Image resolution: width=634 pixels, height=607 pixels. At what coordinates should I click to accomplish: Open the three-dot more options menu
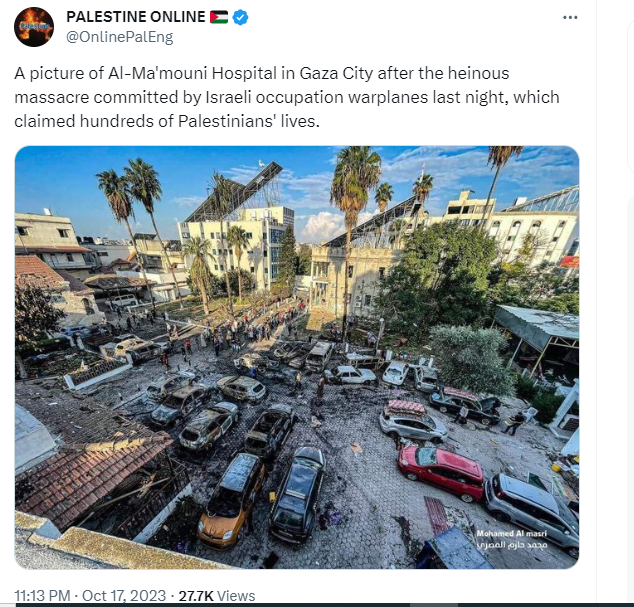click(570, 17)
